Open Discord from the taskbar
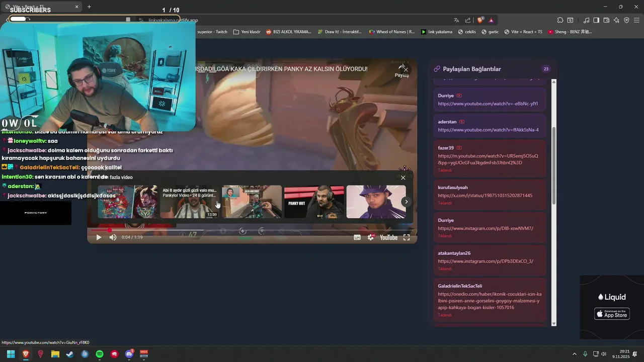Image resolution: width=644 pixels, height=362 pixels. pos(129,354)
